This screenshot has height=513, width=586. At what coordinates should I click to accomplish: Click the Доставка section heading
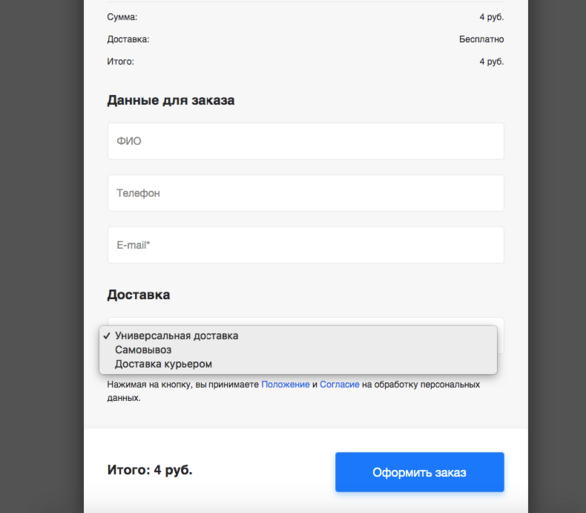139,295
